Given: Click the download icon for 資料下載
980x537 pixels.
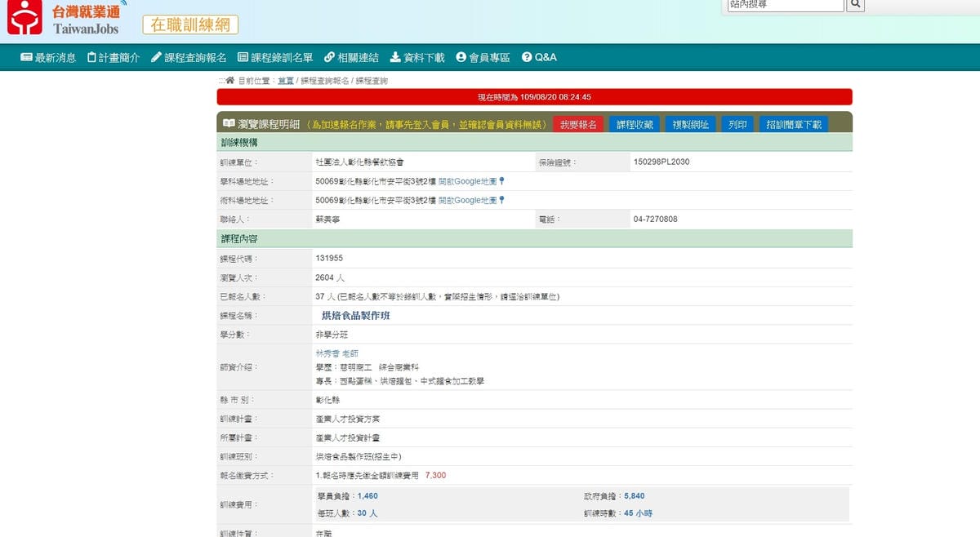Looking at the screenshot, I should (395, 57).
